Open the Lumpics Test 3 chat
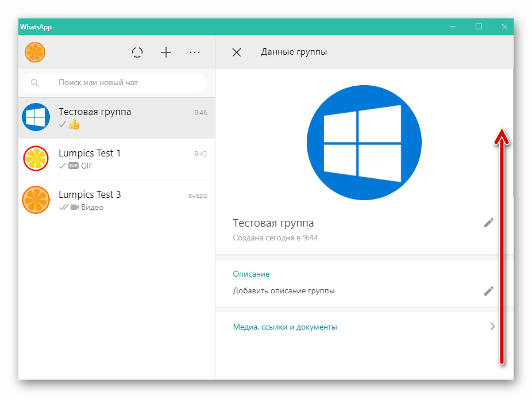 (117, 200)
